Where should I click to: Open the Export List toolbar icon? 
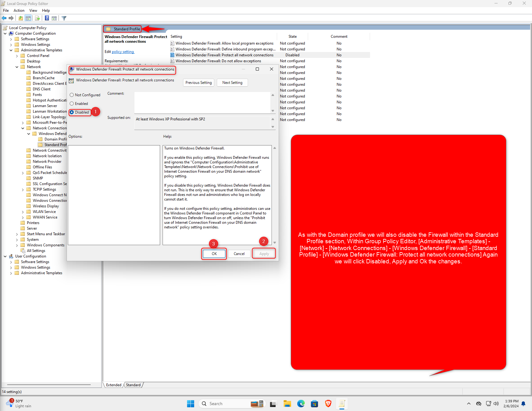[x=37, y=18]
